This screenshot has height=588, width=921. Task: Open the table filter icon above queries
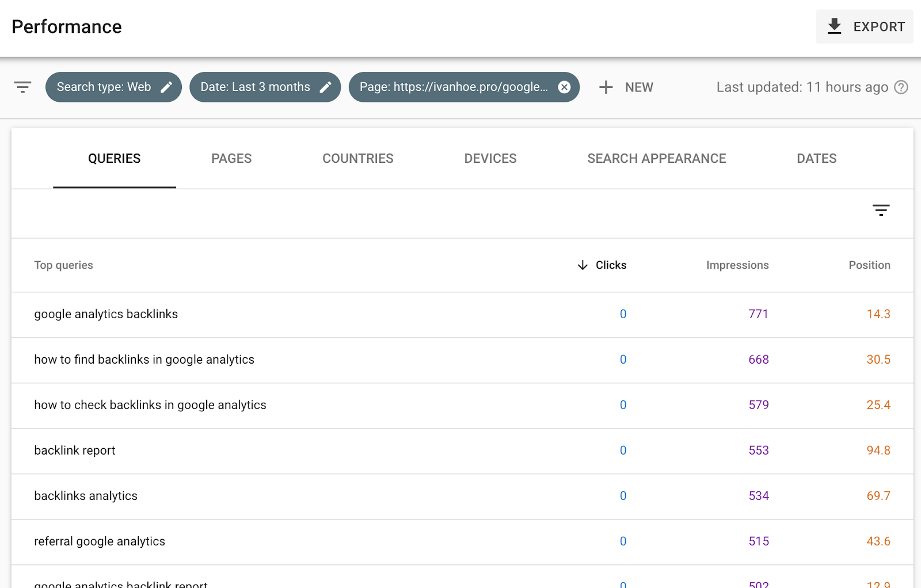pos(881,209)
